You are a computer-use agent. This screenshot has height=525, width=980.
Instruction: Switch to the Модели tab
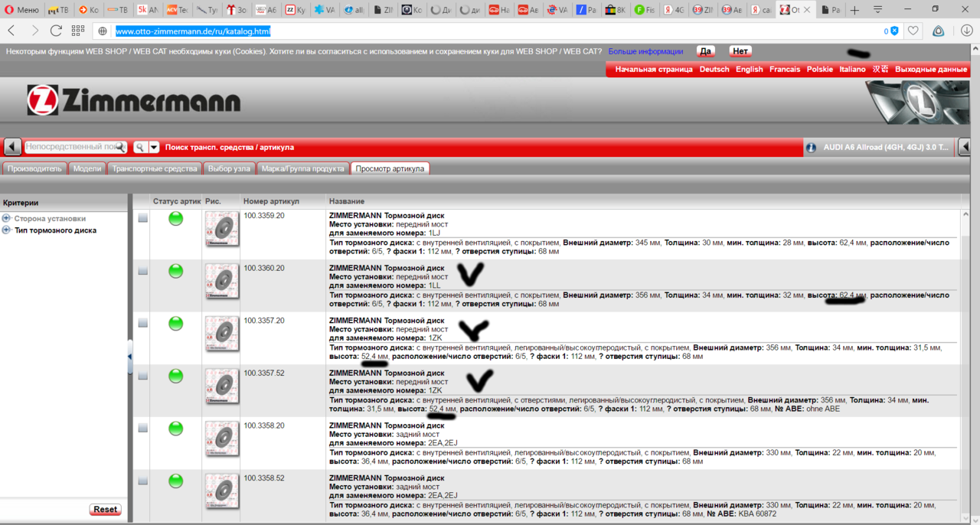[87, 168]
